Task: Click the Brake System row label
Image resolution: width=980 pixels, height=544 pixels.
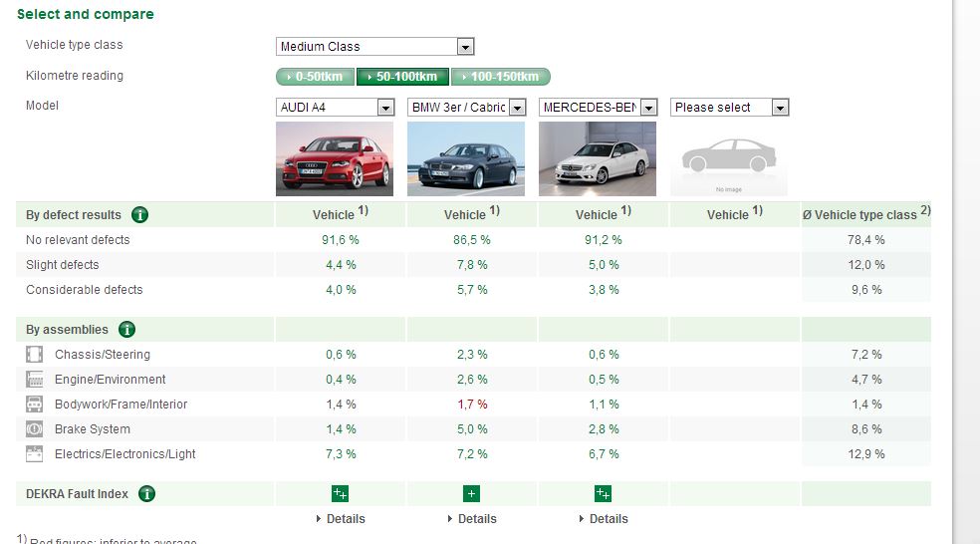Action: 93,429
